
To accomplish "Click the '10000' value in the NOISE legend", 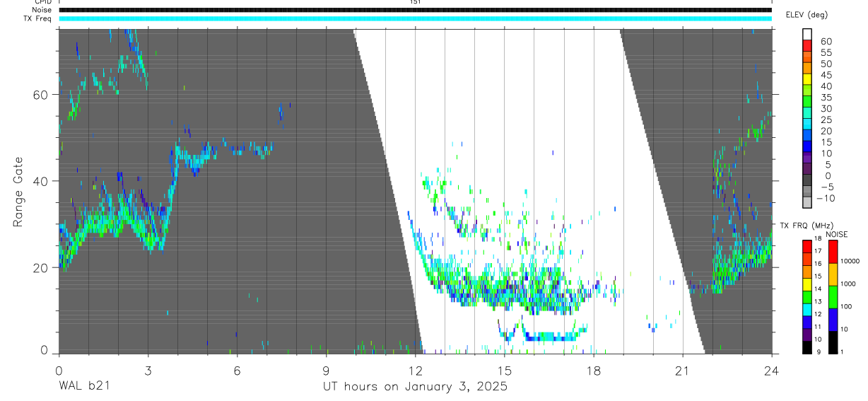I will pos(850,261).
